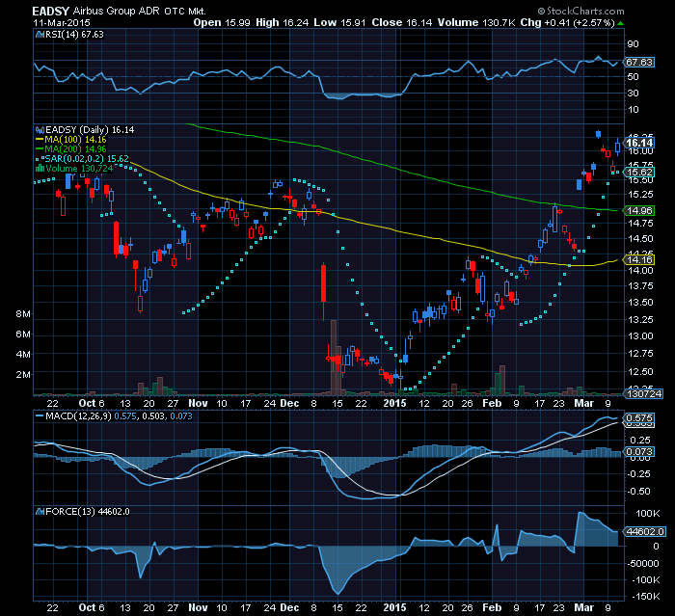Click the 100K Force index axis label
The height and width of the screenshot is (616, 675).
(x=647, y=514)
